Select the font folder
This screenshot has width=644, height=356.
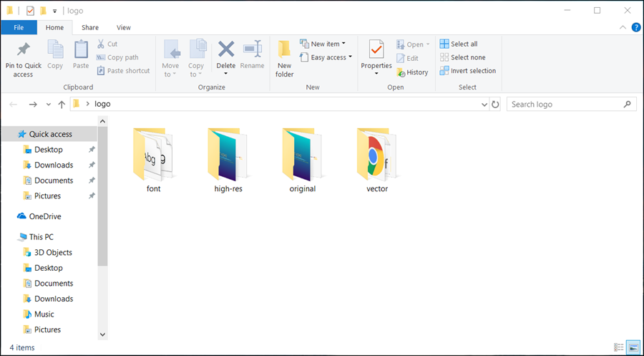pyautogui.click(x=154, y=160)
